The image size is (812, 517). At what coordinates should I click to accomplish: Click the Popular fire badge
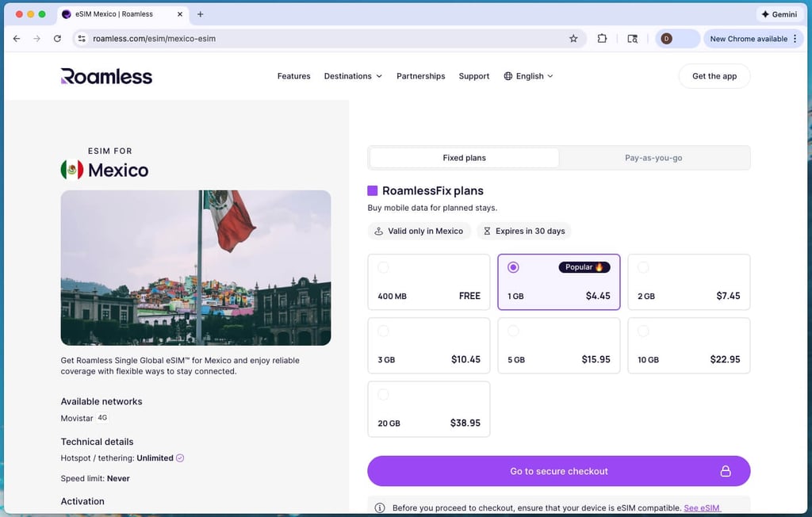pos(584,267)
